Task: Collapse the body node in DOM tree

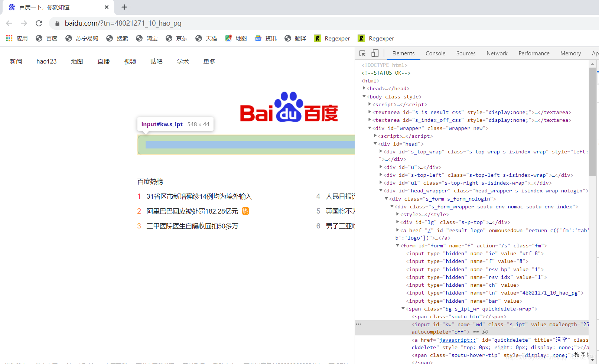Action: point(364,97)
